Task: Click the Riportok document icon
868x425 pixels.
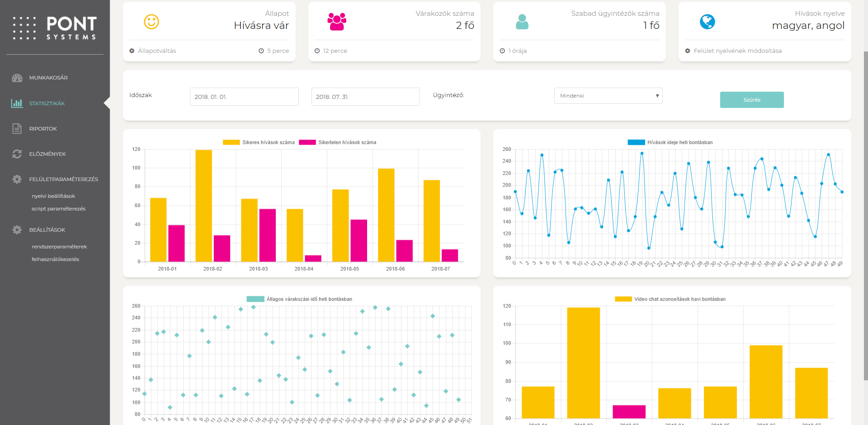Action: pyautogui.click(x=17, y=129)
